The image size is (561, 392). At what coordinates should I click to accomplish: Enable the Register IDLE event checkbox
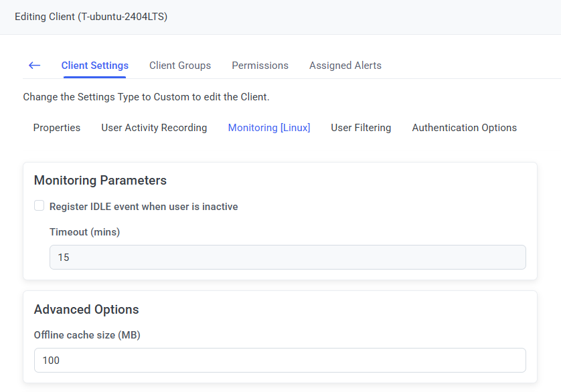39,206
